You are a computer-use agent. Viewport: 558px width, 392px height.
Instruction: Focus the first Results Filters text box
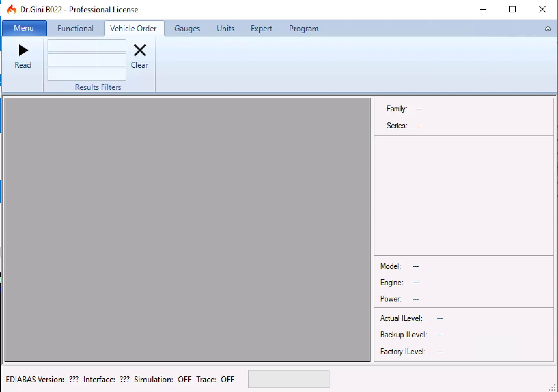click(x=87, y=46)
